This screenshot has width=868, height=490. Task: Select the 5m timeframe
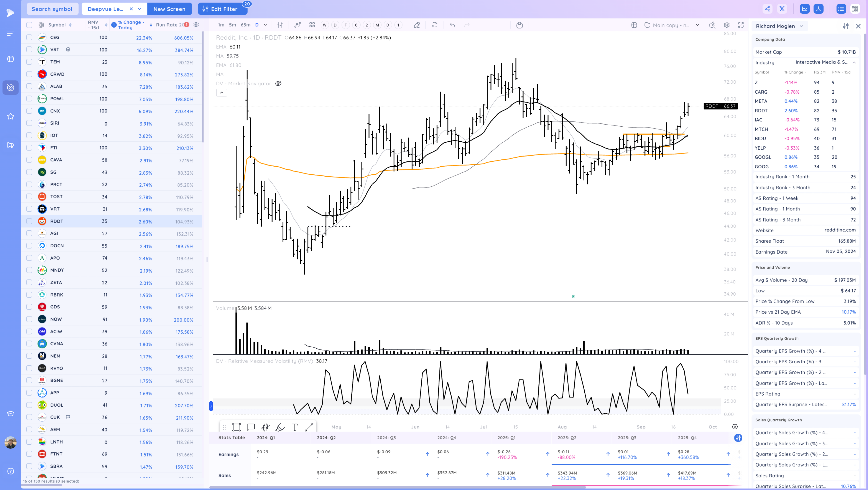click(x=232, y=25)
